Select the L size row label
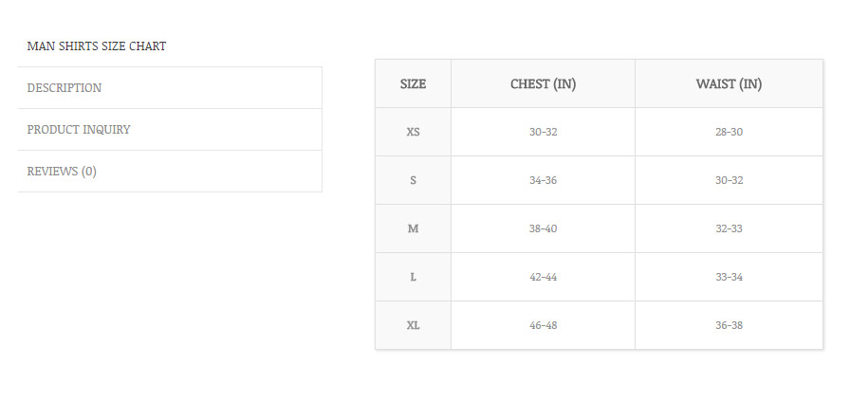 click(413, 278)
